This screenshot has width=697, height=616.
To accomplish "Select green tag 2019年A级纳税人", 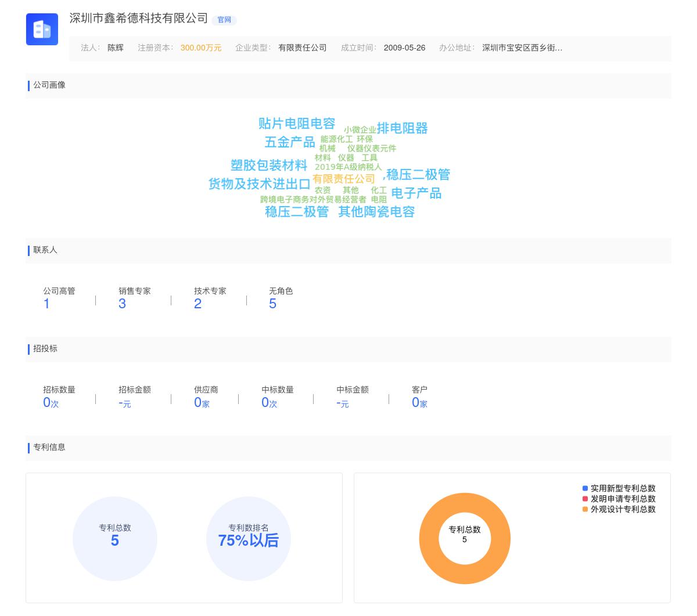I will pos(348,167).
